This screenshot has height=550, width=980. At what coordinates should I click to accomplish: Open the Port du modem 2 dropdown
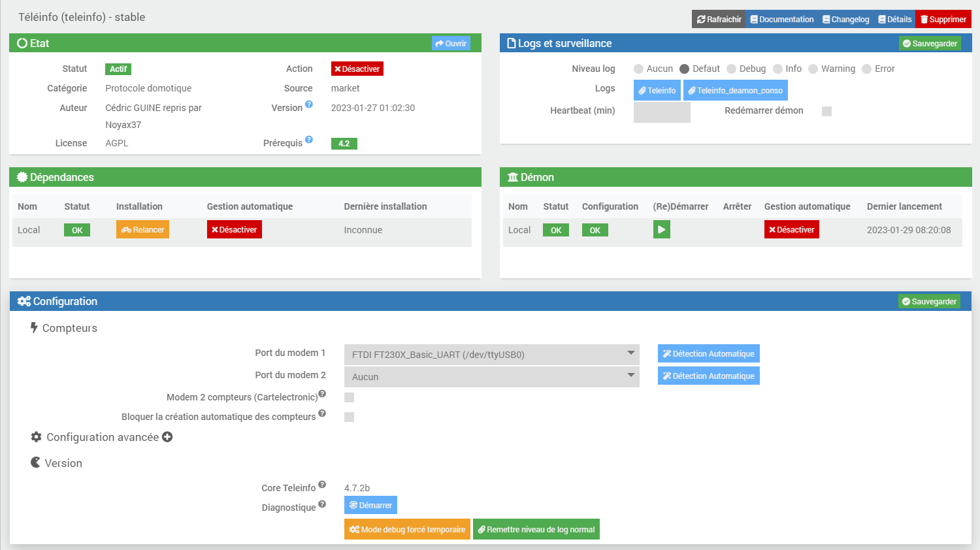click(x=492, y=377)
